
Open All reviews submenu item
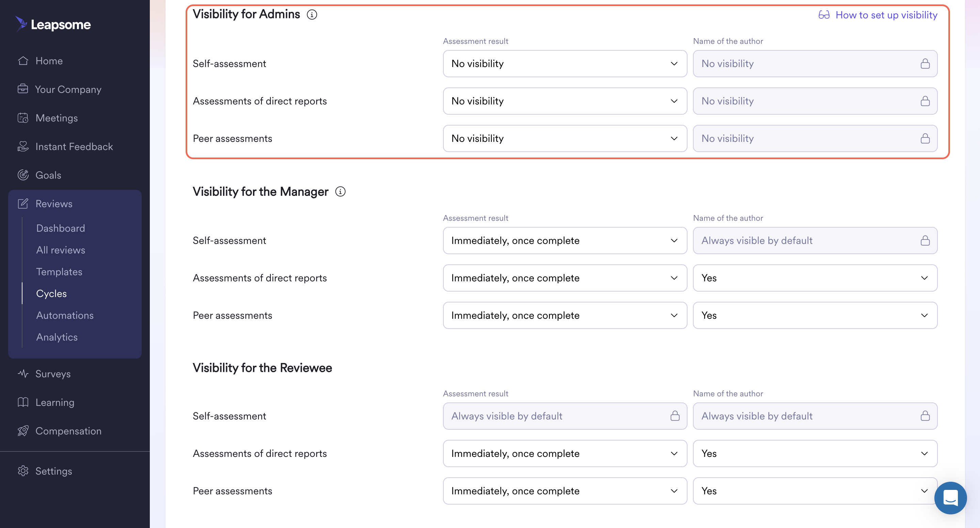coord(61,250)
